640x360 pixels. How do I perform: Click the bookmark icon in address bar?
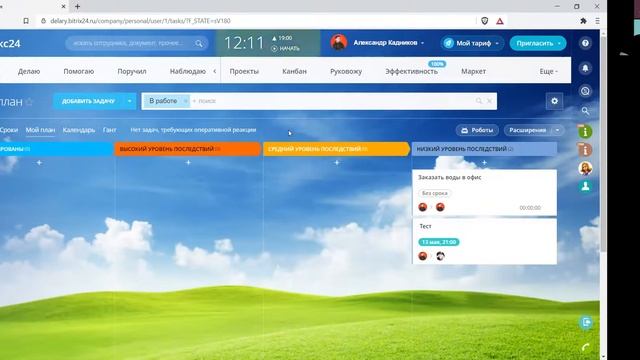pyautogui.click(x=26, y=21)
